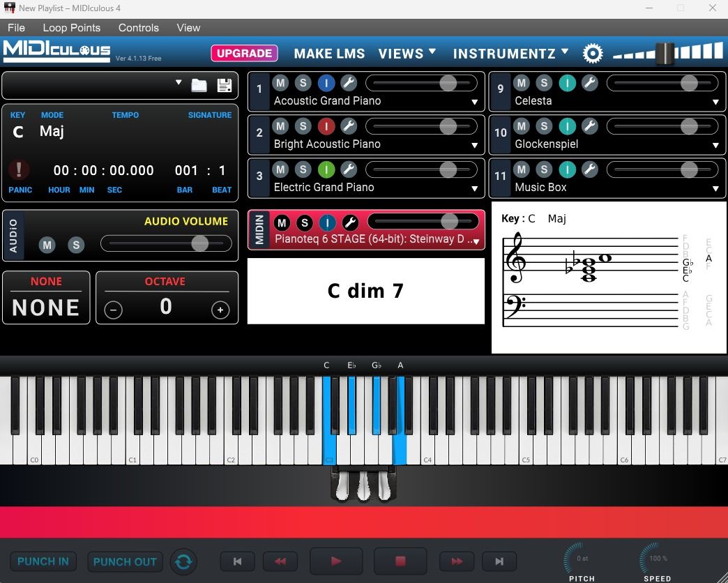Screen dimensions: 728x583
Task: Click the NONE transpose box
Action: click(46, 298)
